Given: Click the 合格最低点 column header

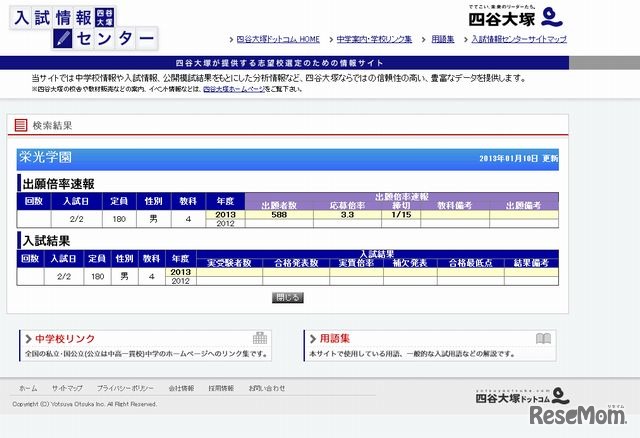Looking at the screenshot, I should pyautogui.click(x=471, y=263).
